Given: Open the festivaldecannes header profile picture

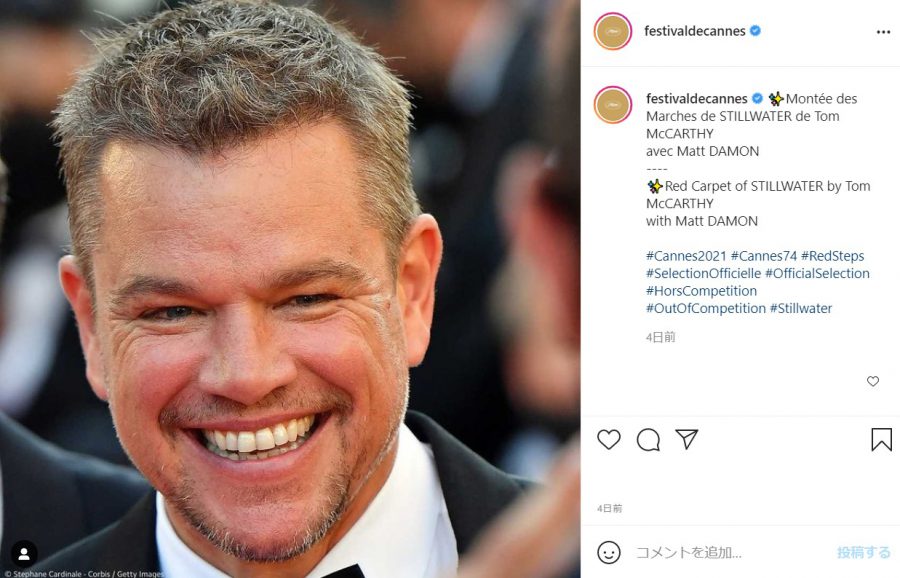Looking at the screenshot, I should tap(612, 31).
